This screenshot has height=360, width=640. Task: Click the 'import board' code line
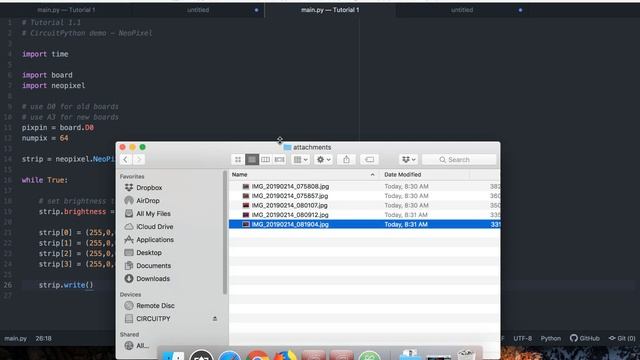47,75
